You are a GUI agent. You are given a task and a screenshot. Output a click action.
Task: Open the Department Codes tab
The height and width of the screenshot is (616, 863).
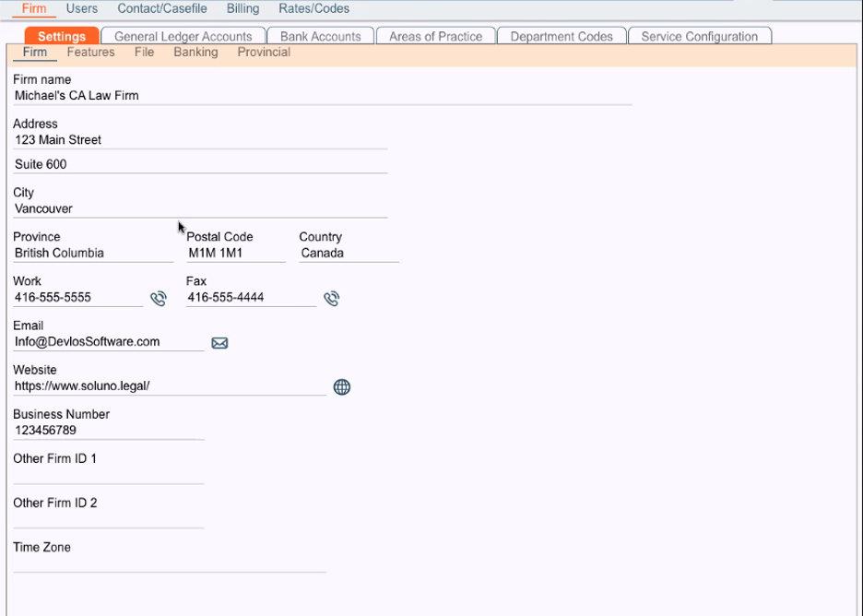click(x=562, y=36)
